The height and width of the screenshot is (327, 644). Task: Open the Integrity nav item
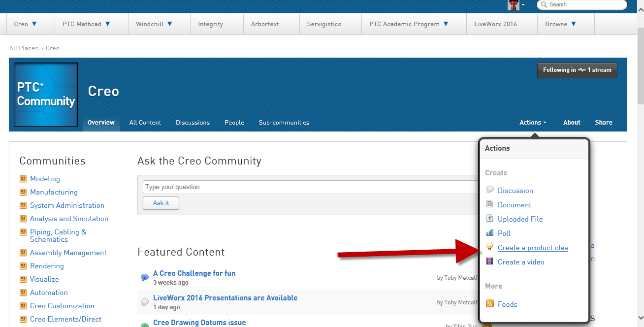coord(210,24)
